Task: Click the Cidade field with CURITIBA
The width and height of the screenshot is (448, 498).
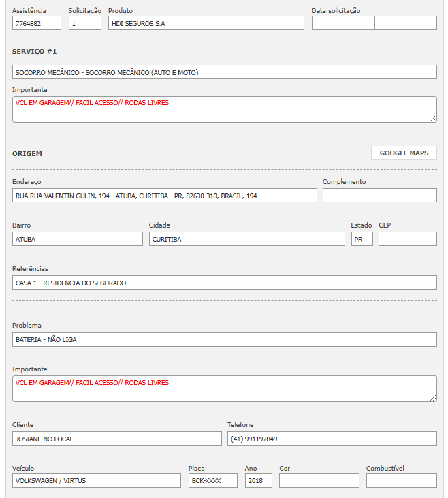Action: 246,239
